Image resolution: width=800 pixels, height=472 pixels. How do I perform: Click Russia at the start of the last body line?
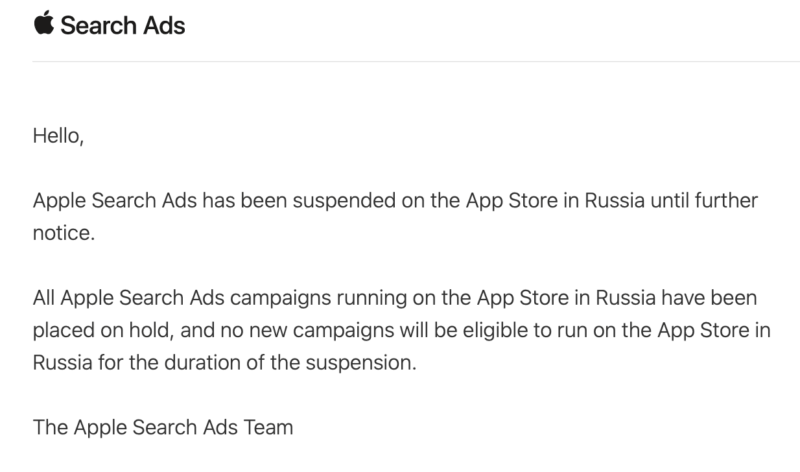63,363
